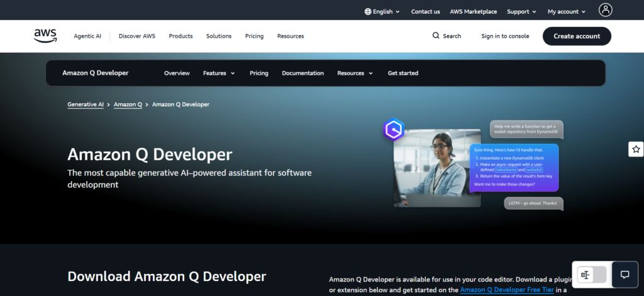The width and height of the screenshot is (644, 296).
Task: Expand the Resources dropdown in Q Developer bar
Action: [x=355, y=73]
